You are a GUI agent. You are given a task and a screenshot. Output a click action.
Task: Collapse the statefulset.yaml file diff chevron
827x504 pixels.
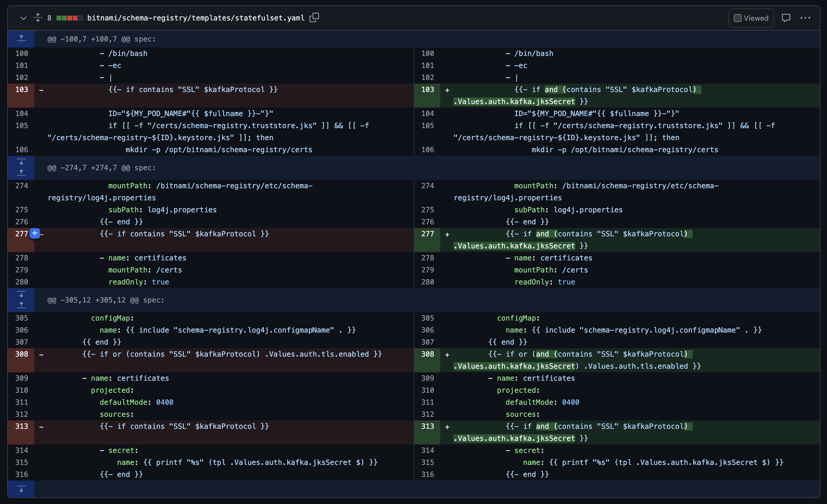[x=23, y=18]
